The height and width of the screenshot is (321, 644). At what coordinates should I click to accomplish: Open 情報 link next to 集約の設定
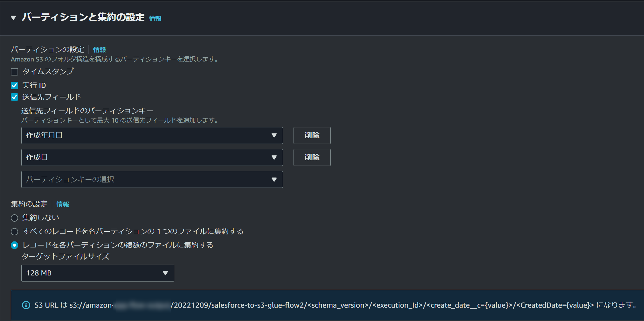click(x=63, y=204)
